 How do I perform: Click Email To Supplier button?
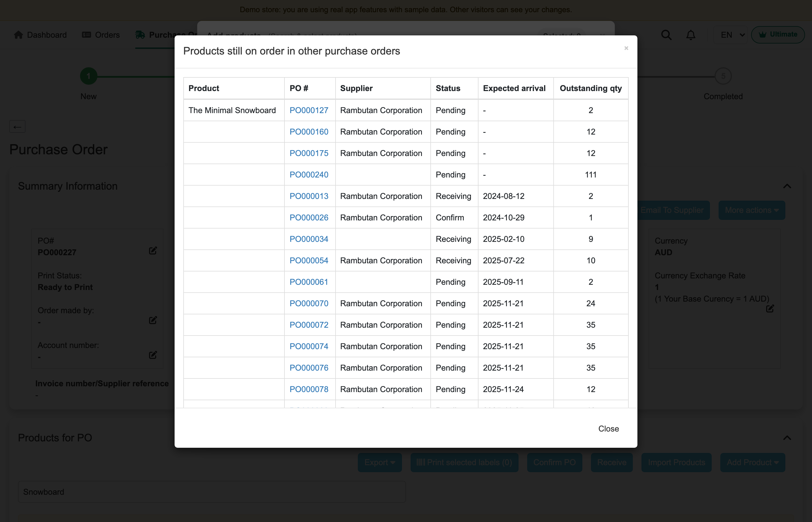point(673,210)
